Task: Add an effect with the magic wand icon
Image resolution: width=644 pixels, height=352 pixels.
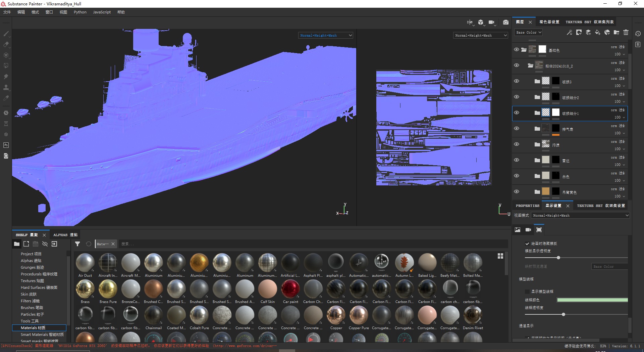Action: pos(570,32)
